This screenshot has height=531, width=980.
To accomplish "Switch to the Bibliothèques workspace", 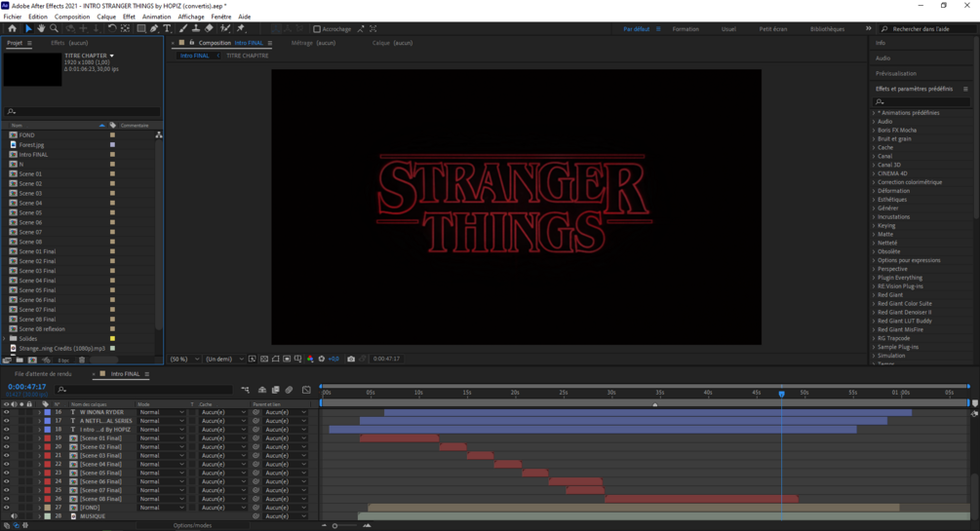I will click(x=827, y=28).
